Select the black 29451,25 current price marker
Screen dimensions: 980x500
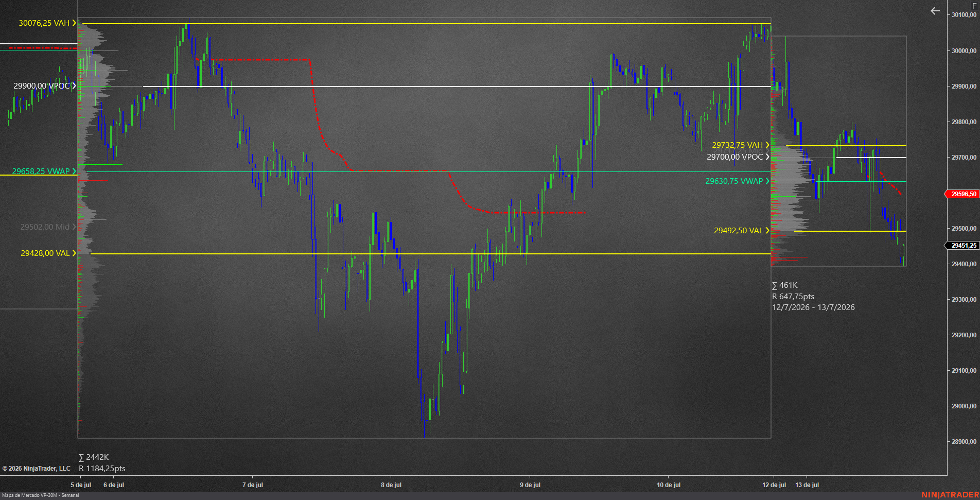coord(962,246)
